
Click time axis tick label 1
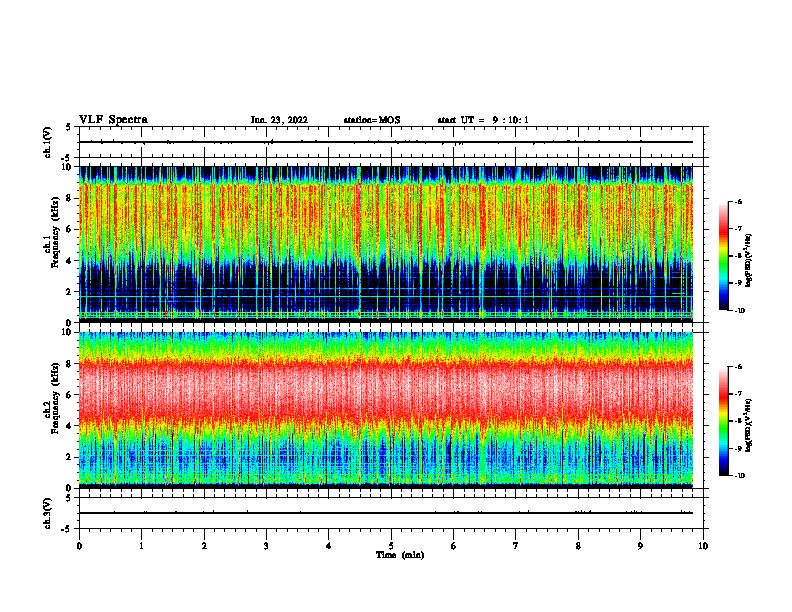[x=141, y=546]
